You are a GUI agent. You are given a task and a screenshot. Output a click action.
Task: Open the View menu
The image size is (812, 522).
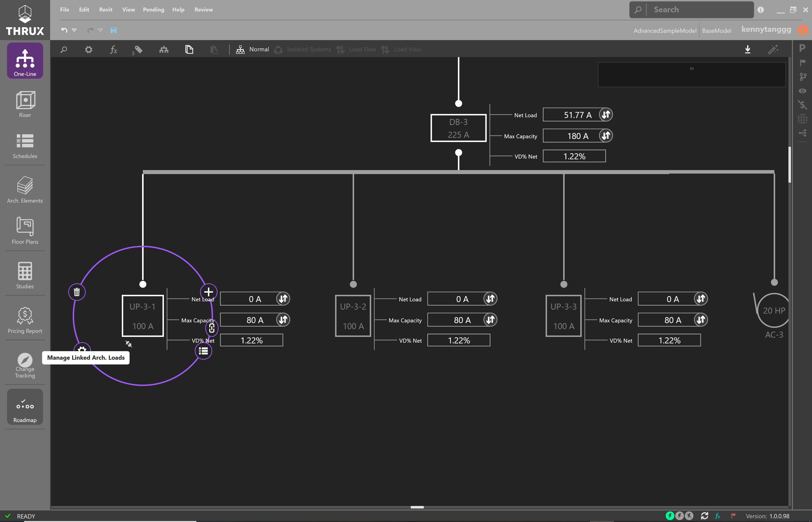(129, 10)
